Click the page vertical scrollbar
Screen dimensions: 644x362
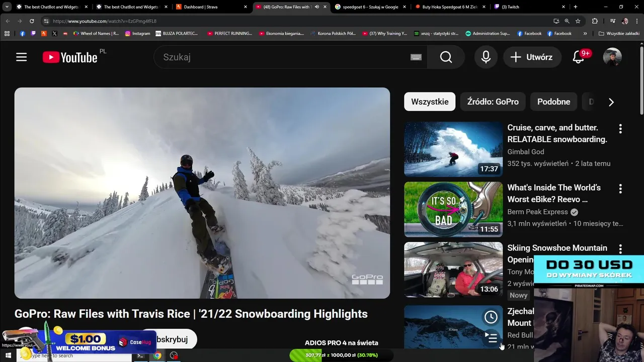[x=641, y=80]
